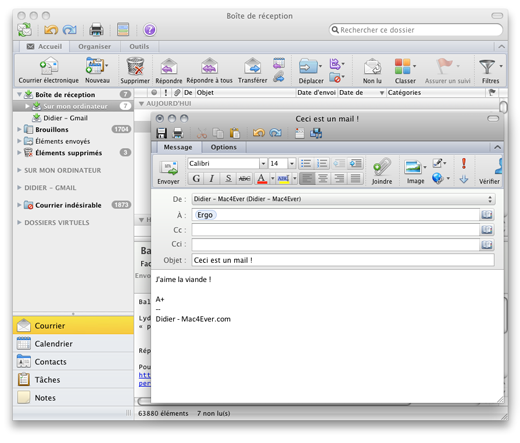This screenshot has height=443, width=520.
Task: Toggle italic I formatting button
Action: pos(212,179)
